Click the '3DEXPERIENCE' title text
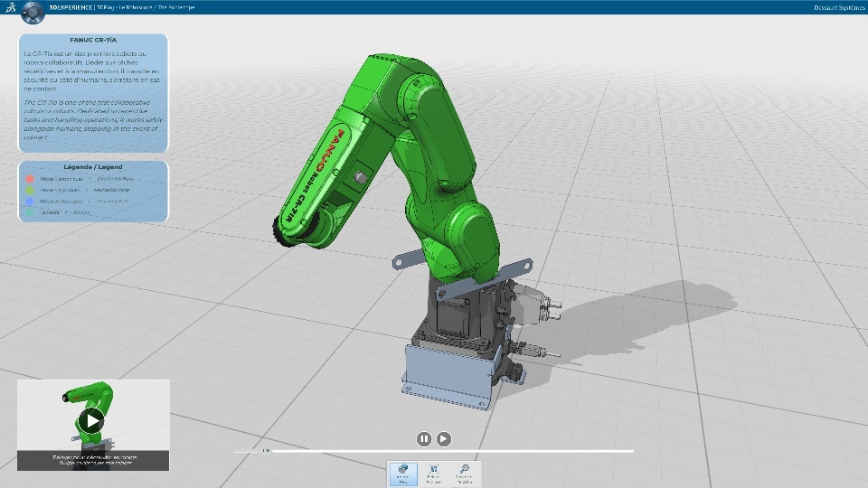Image resolution: width=868 pixels, height=488 pixels. coord(71,7)
